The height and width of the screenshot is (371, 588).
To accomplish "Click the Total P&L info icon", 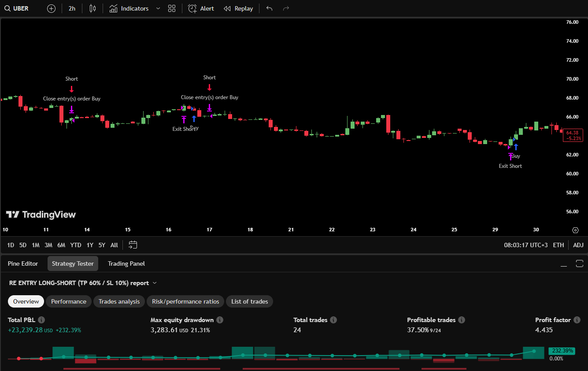I will coord(41,320).
